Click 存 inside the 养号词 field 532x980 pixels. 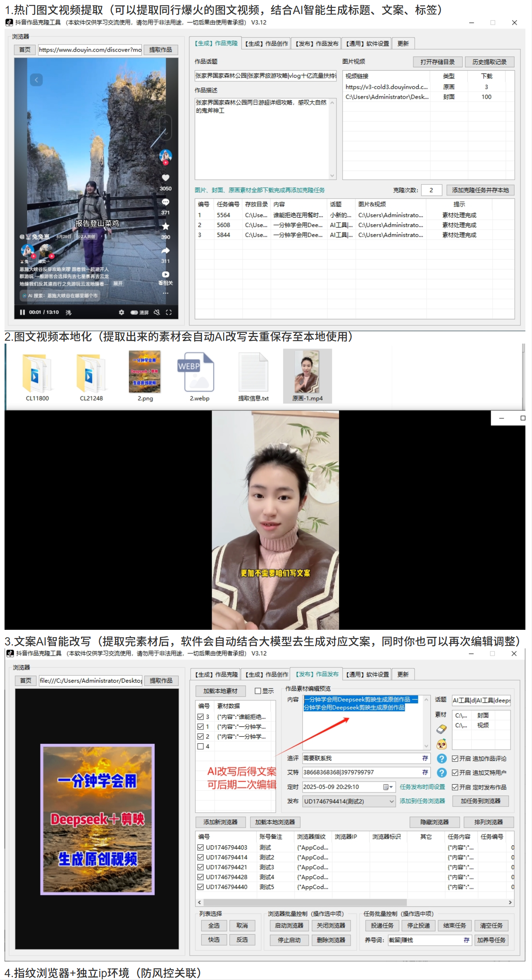pyautogui.click(x=466, y=940)
